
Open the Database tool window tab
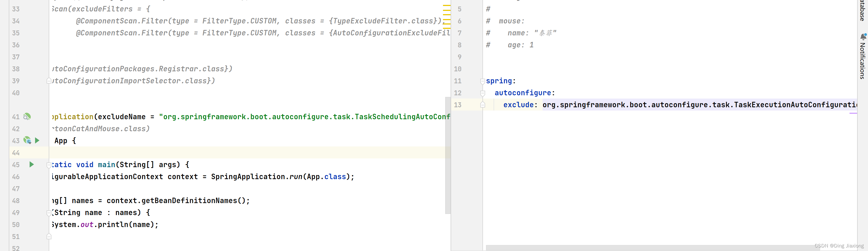pyautogui.click(x=863, y=10)
